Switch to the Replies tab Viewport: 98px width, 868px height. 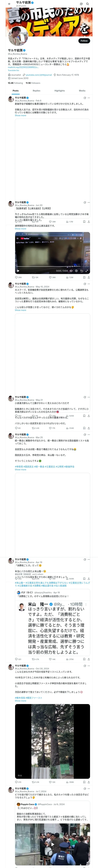point(36,91)
